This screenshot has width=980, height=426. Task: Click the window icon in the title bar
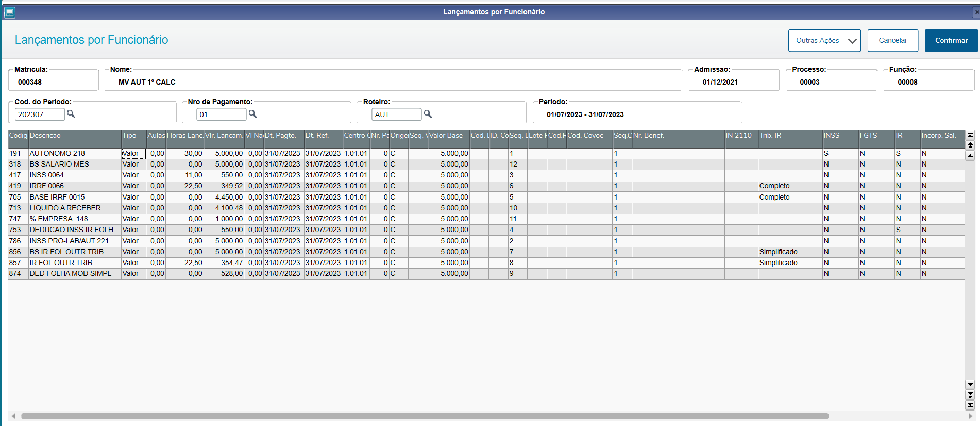click(x=10, y=12)
